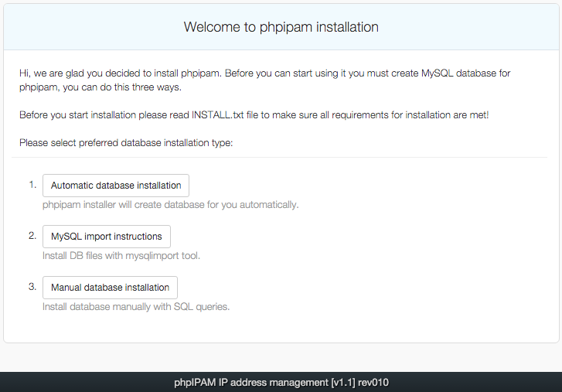Click footer 'phpIPAM IP address management' text
562x392 pixels.
tap(281, 382)
